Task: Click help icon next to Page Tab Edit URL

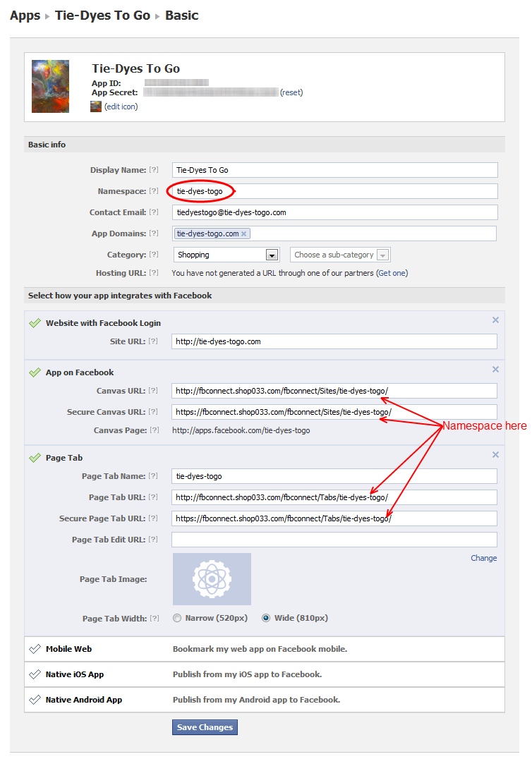Action: [153, 539]
